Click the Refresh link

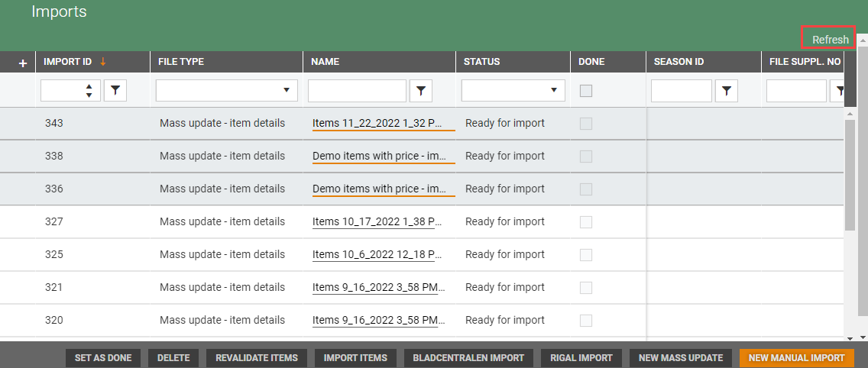click(830, 40)
